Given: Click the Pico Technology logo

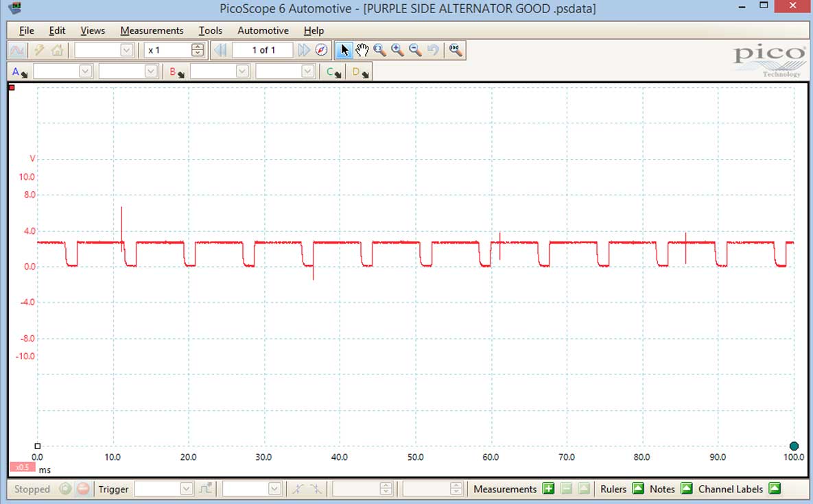Looking at the screenshot, I should click(770, 60).
